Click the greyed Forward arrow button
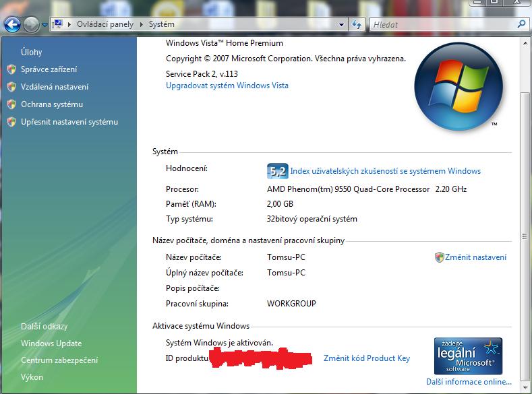This screenshot has height=394, width=532. pos(32,24)
